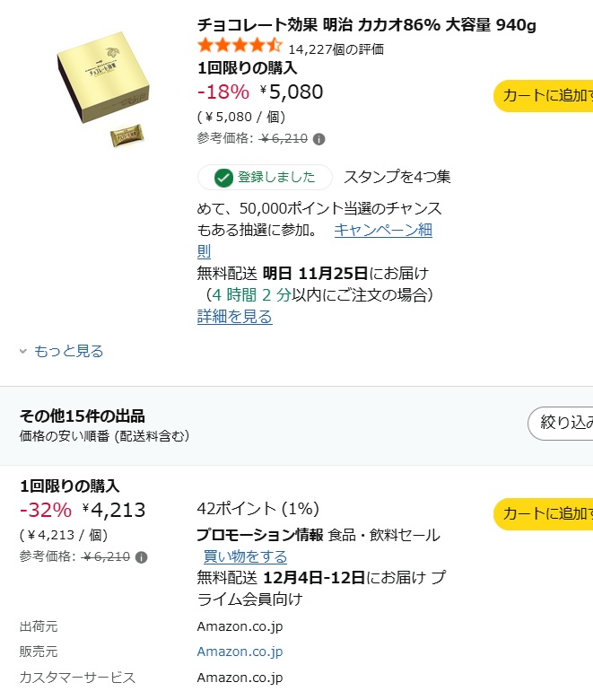This screenshot has width=593, height=700.
Task: Click the プロモーション情報 label
Action: click(259, 535)
